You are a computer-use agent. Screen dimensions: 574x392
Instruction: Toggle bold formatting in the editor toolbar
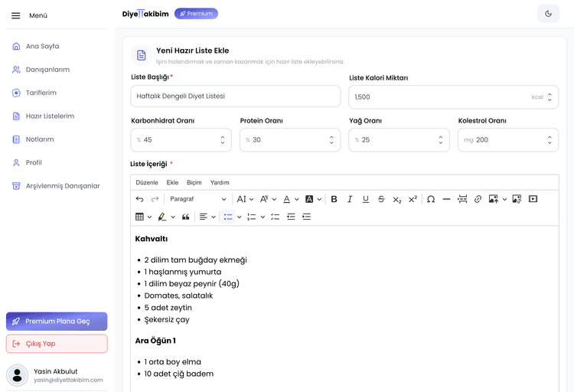[x=334, y=199]
